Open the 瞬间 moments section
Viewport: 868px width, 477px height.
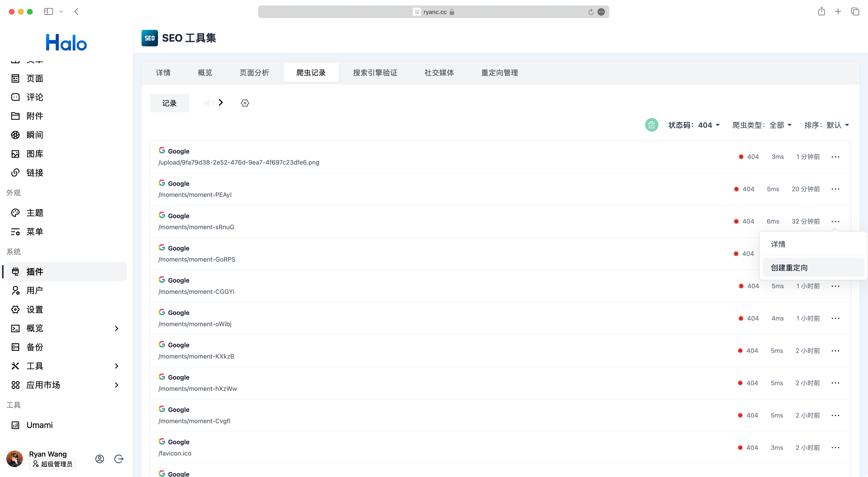[x=66, y=135]
